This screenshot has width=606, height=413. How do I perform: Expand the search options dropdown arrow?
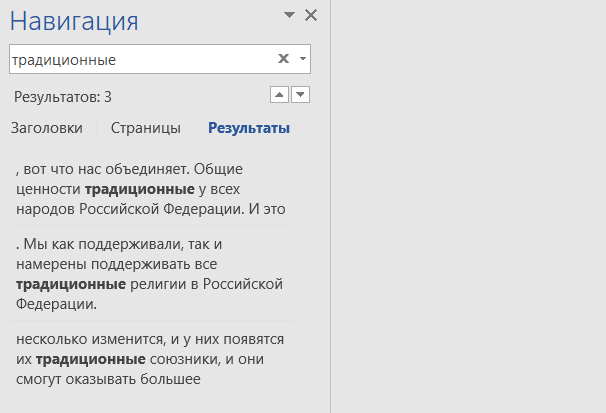pos(302,59)
